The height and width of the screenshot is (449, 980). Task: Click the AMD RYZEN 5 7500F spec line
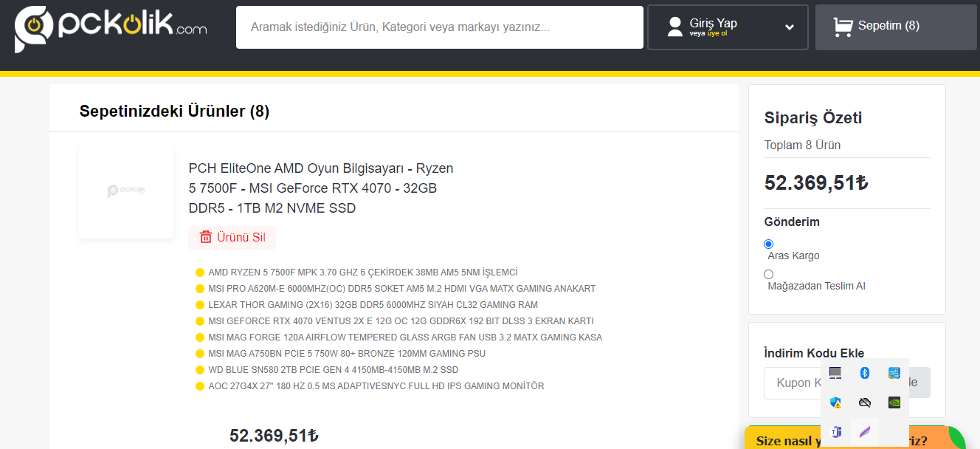[363, 272]
